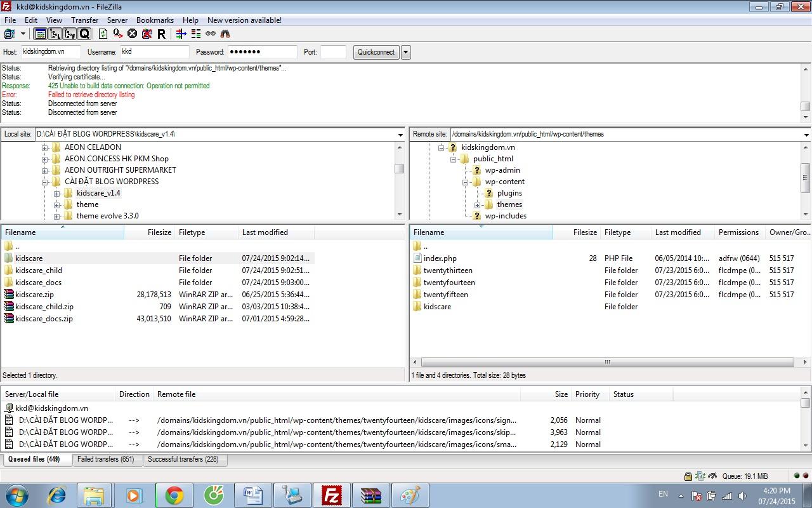Image resolution: width=812 pixels, height=508 pixels.
Task: Click the Password input field
Action: [x=262, y=52]
